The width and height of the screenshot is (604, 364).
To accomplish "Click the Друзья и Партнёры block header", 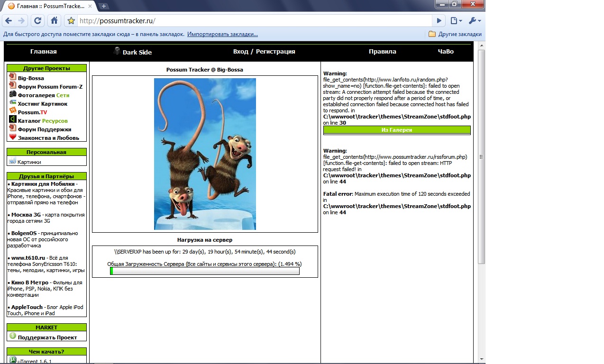I will [46, 176].
